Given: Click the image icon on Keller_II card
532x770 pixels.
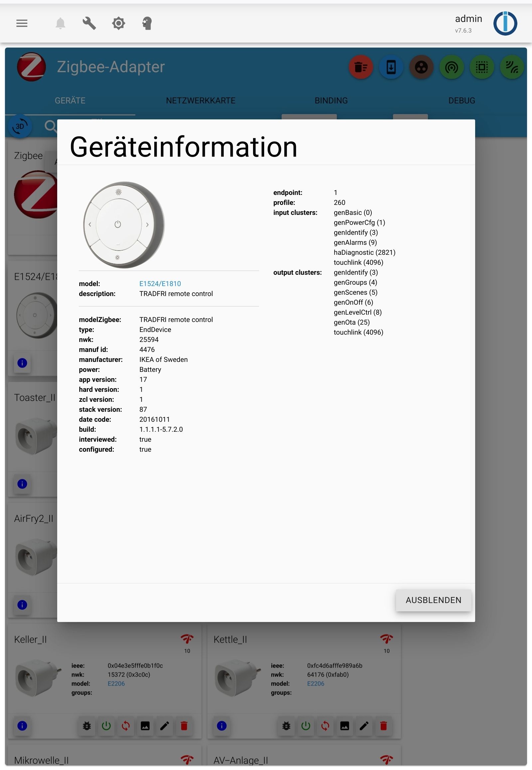Looking at the screenshot, I should 145,726.
